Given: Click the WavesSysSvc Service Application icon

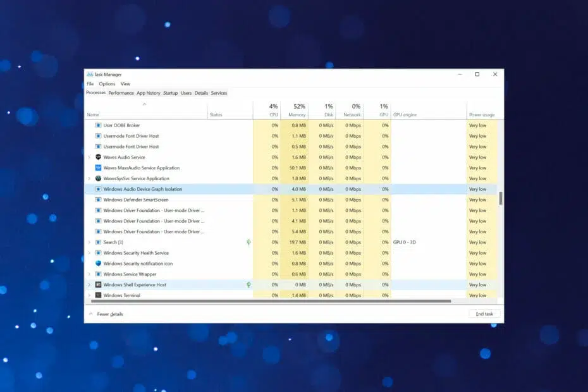Looking at the screenshot, I should (98, 178).
